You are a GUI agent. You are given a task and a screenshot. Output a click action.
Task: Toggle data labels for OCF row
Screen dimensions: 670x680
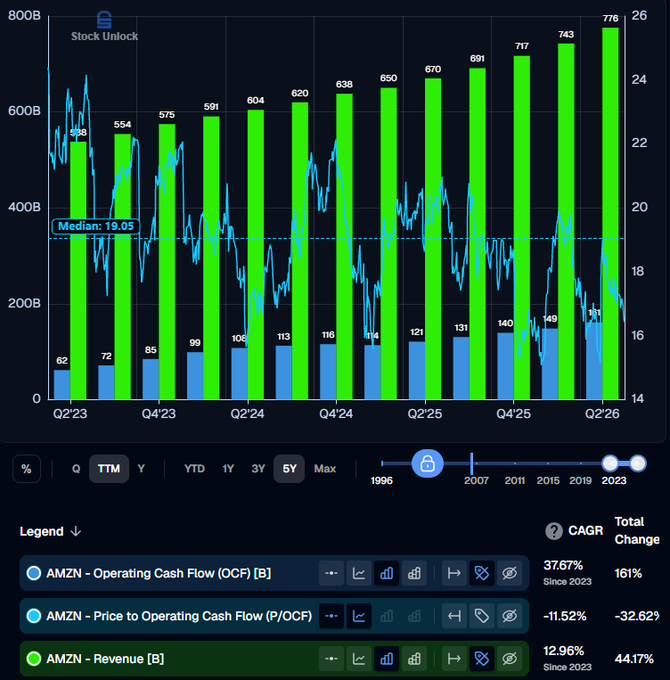[482, 573]
